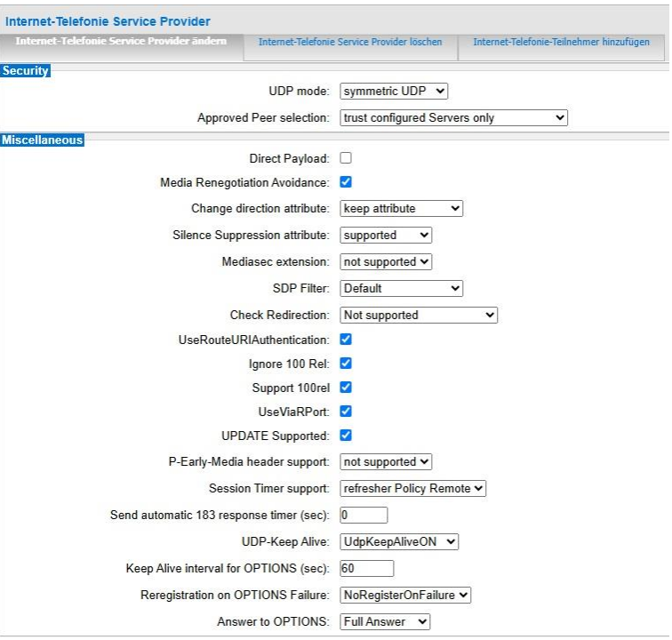Image resolution: width=672 pixels, height=640 pixels.
Task: Uncheck Media Renegotiation Avoidance
Action: [x=346, y=182]
